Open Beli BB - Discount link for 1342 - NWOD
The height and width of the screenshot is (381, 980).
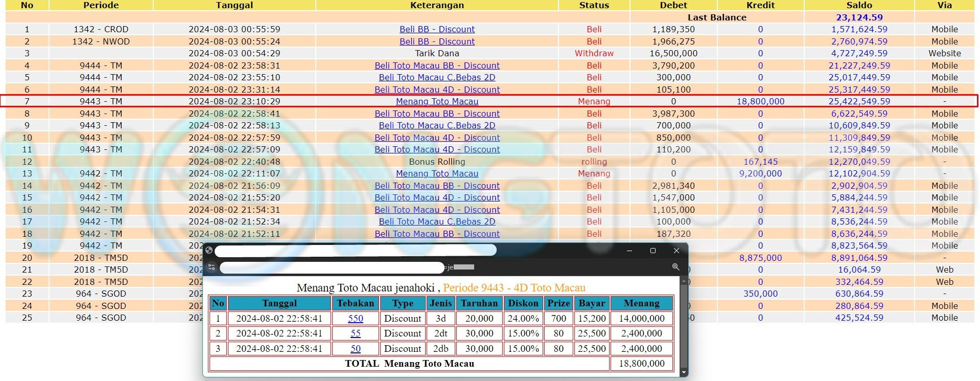pyautogui.click(x=437, y=41)
